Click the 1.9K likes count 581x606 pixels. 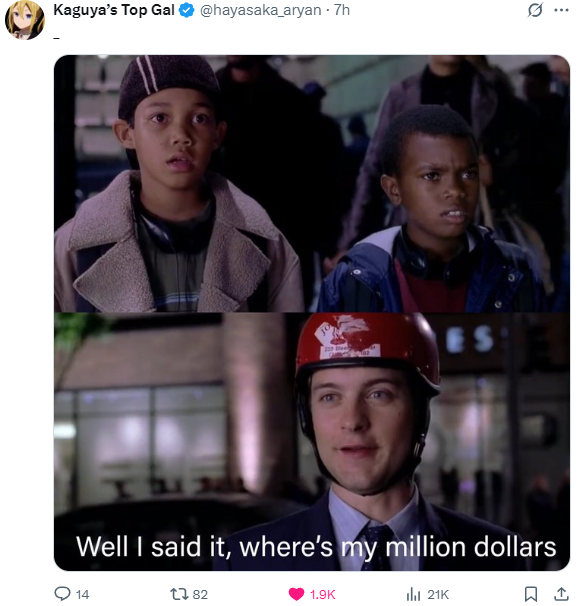coord(322,594)
